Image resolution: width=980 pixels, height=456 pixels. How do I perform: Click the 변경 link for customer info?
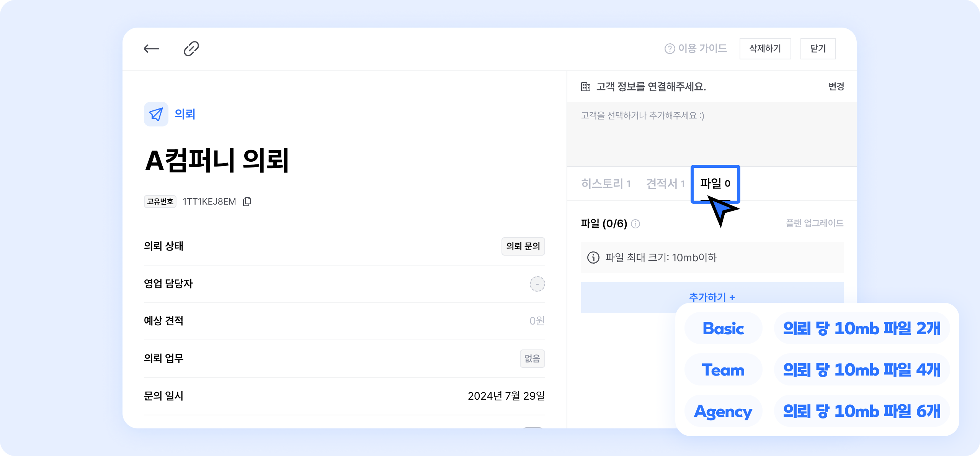click(836, 87)
